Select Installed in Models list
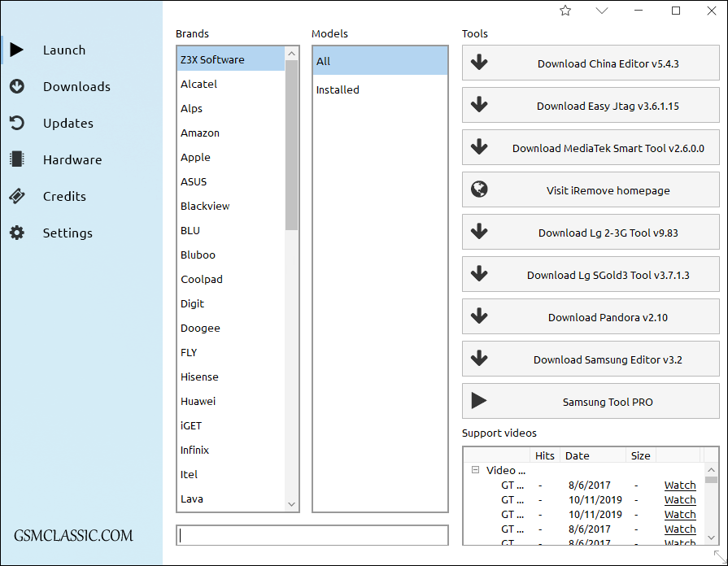 tap(380, 89)
